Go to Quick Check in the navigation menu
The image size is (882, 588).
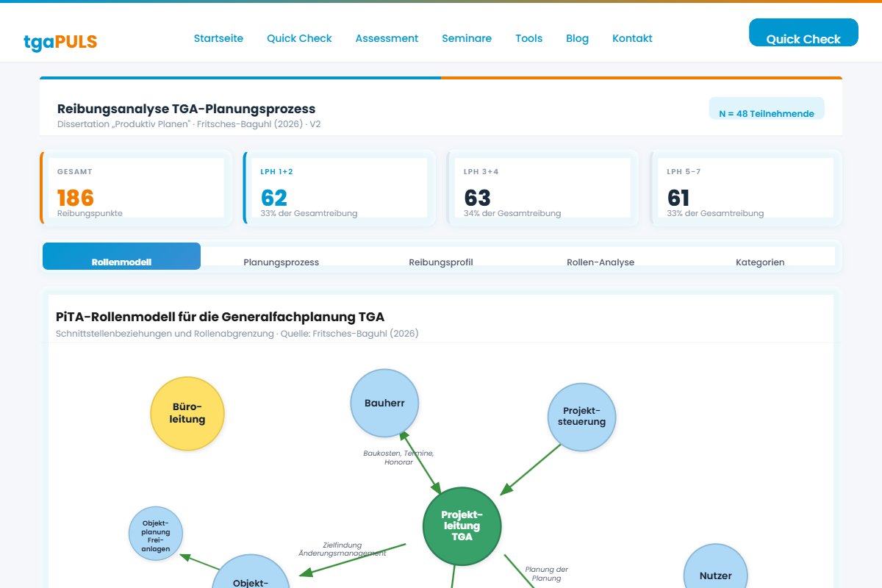tap(299, 38)
